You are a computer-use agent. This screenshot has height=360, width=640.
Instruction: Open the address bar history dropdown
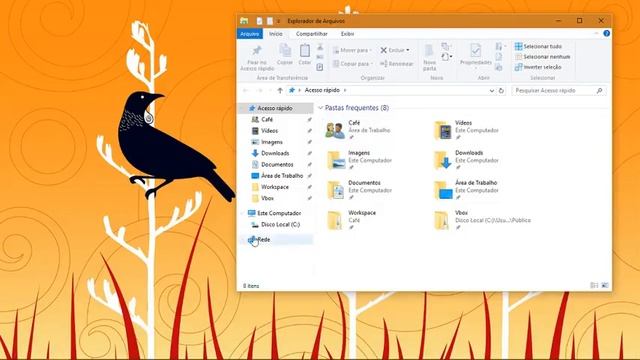click(491, 91)
